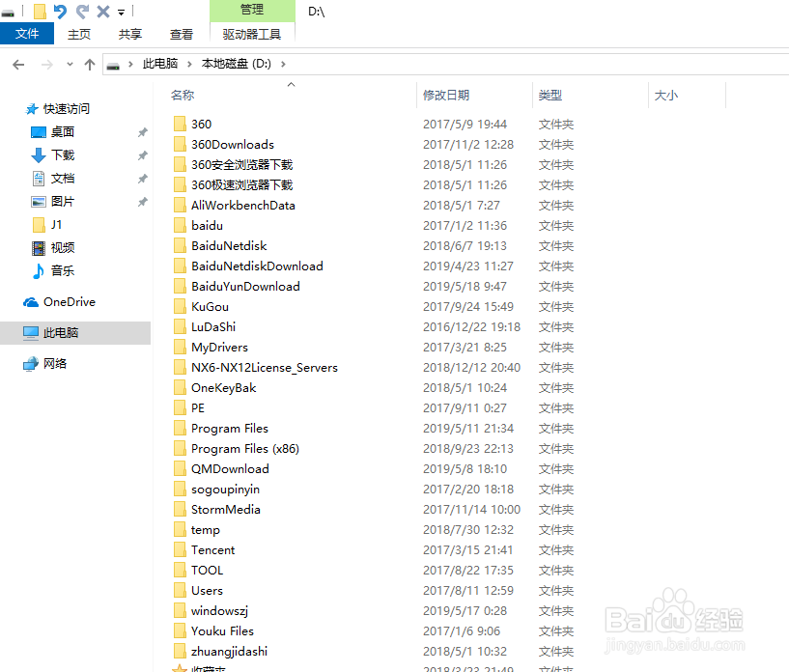Click the pin icon next to 下载

click(x=143, y=155)
